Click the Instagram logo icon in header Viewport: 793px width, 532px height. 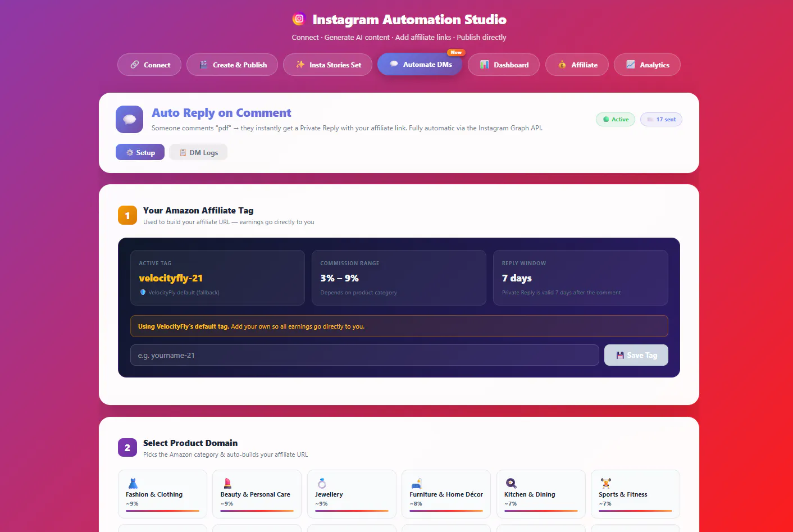click(x=299, y=19)
